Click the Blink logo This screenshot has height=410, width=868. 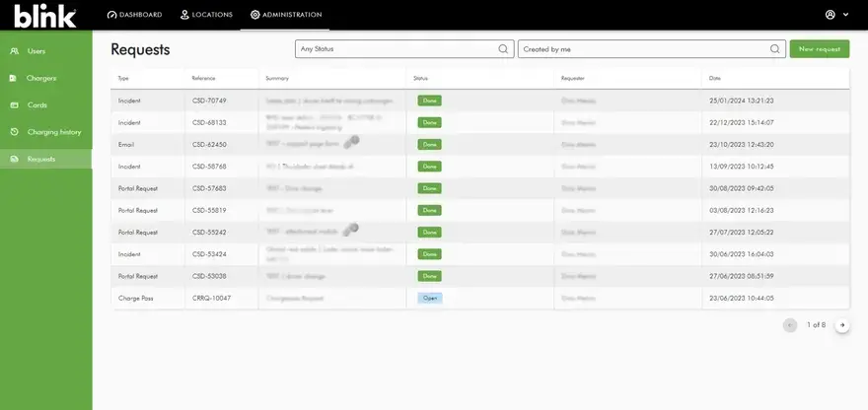click(x=44, y=16)
